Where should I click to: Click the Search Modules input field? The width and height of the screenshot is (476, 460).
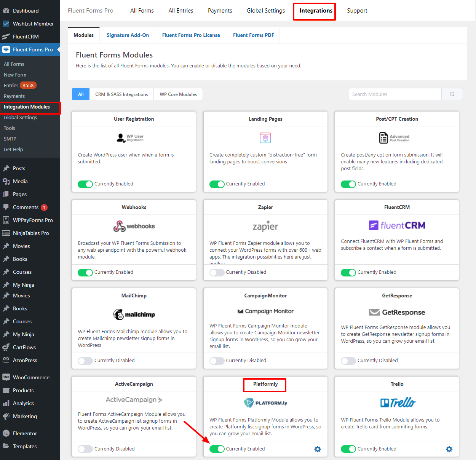pos(395,94)
